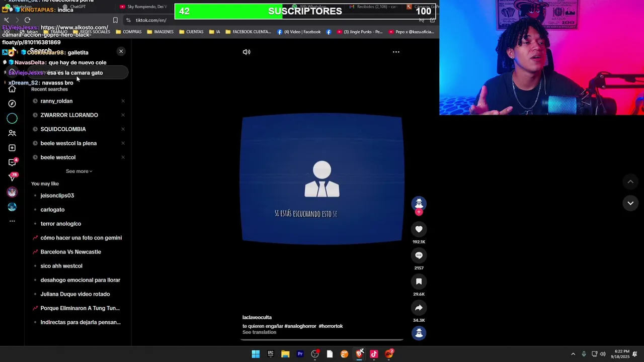
Task: Open the IMAGENES bookmarks folder
Action: (x=160, y=32)
